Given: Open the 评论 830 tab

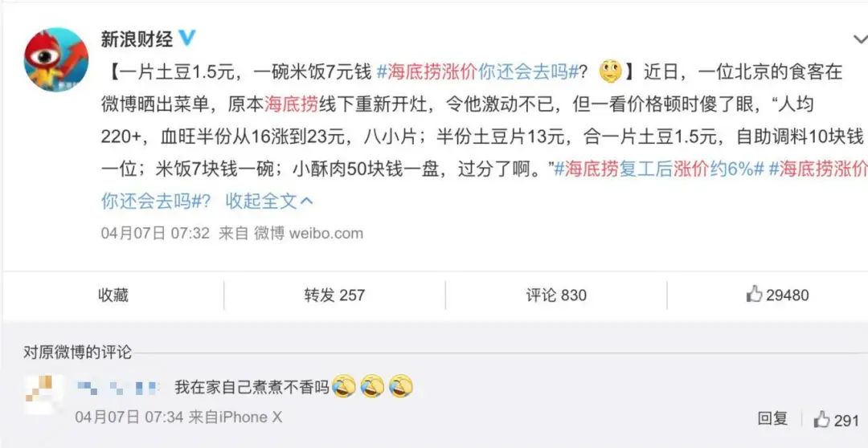Looking at the screenshot, I should pyautogui.click(x=556, y=295).
